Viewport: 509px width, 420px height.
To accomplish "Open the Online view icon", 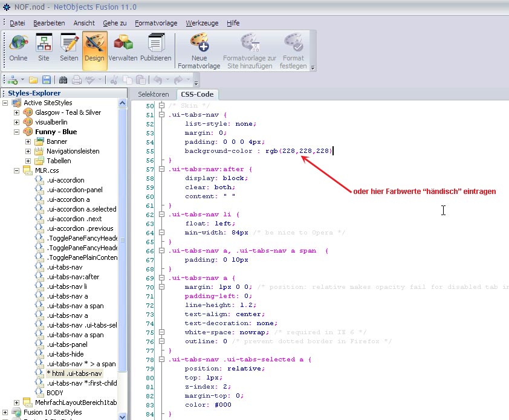I will pos(18,50).
